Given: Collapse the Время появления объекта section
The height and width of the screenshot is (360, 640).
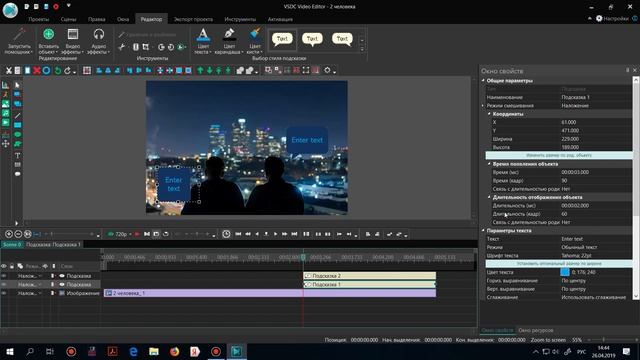Looking at the screenshot, I should coord(489,164).
